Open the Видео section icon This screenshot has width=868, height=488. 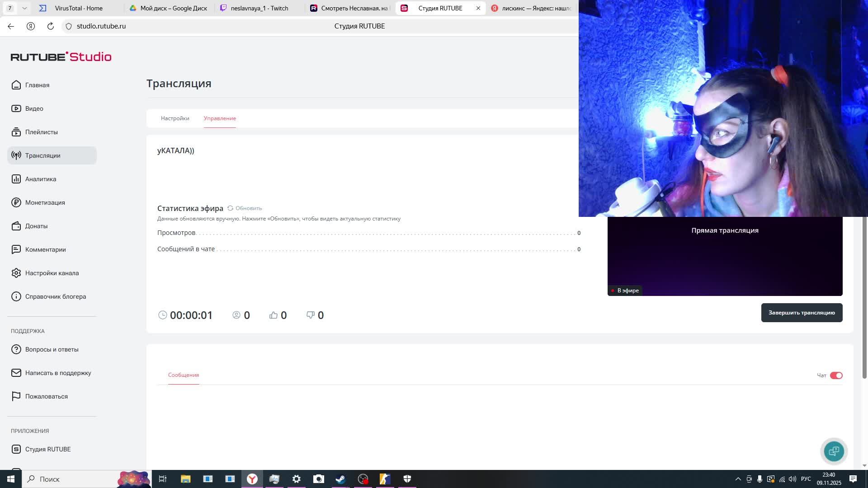(16, 108)
